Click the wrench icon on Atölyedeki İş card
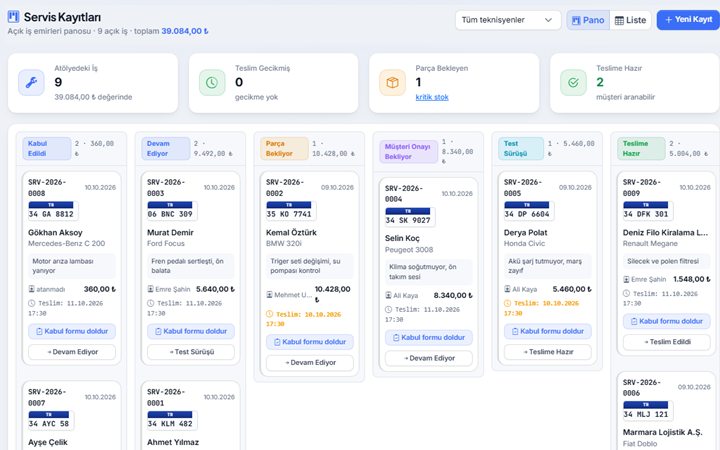The height and width of the screenshot is (450, 720). (x=31, y=83)
